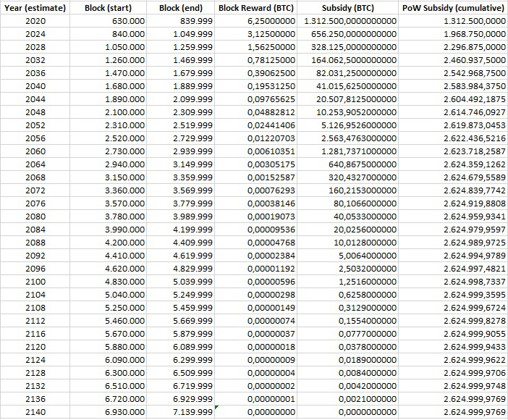Viewport: 508px width, 420px height.
Task: Click cumulative cell 2.542.968,7500
Action: coord(453,73)
